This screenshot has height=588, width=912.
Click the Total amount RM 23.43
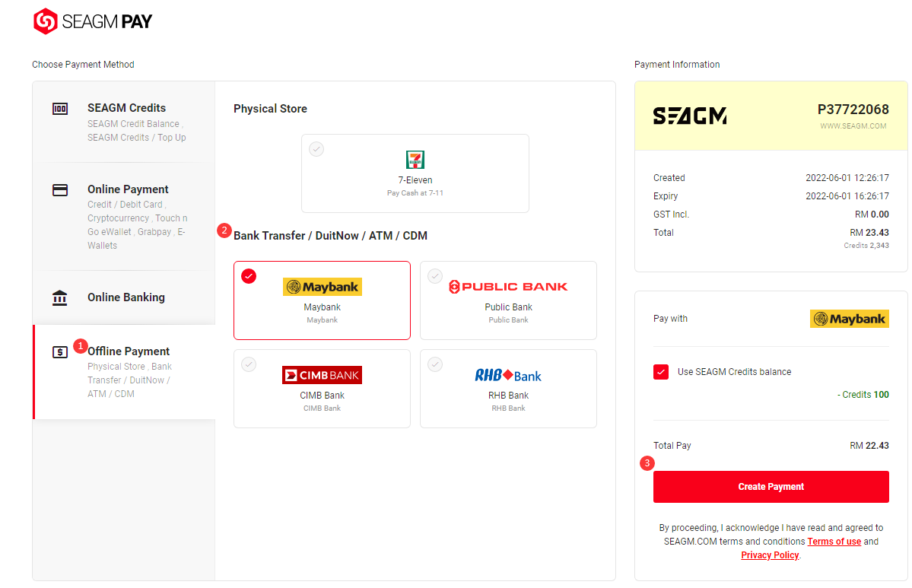(869, 233)
